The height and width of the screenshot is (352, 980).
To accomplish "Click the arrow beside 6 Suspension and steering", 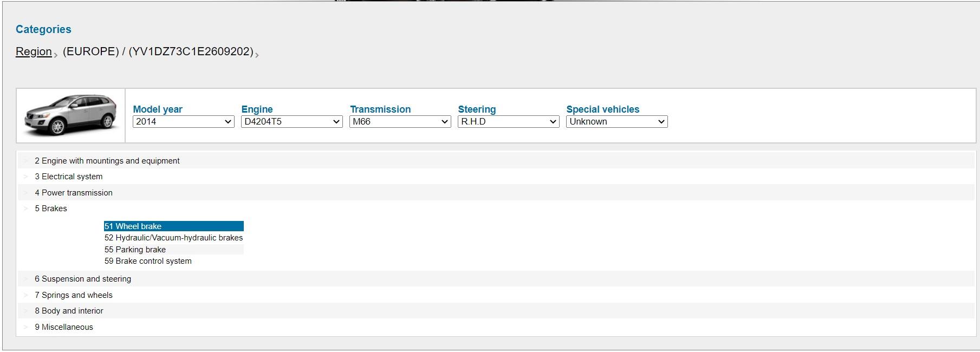I will 25,279.
